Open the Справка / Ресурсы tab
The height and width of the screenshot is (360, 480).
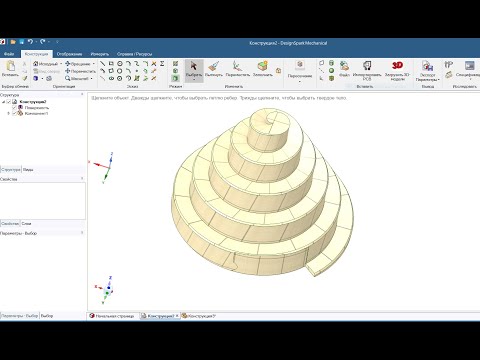pos(134,54)
